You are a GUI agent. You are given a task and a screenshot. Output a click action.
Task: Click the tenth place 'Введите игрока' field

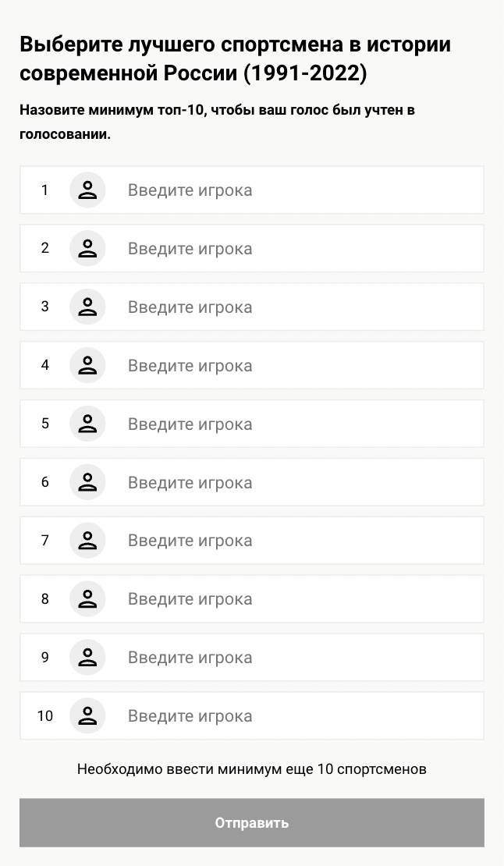coord(296,716)
